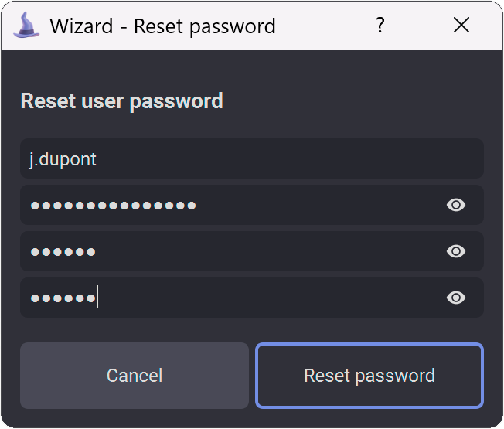Open help with the question mark button
Image resolution: width=504 pixels, height=429 pixels.
tap(380, 25)
